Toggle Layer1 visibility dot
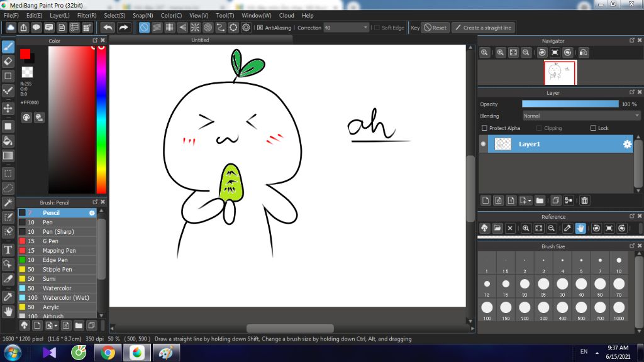 coord(483,144)
